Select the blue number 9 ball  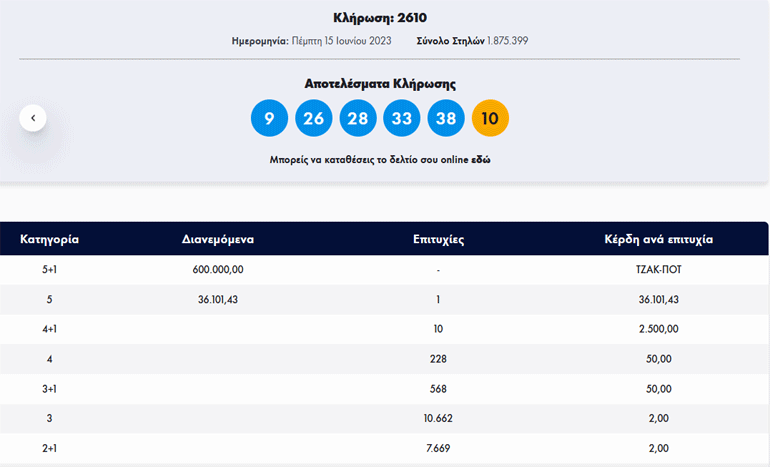[269, 119]
